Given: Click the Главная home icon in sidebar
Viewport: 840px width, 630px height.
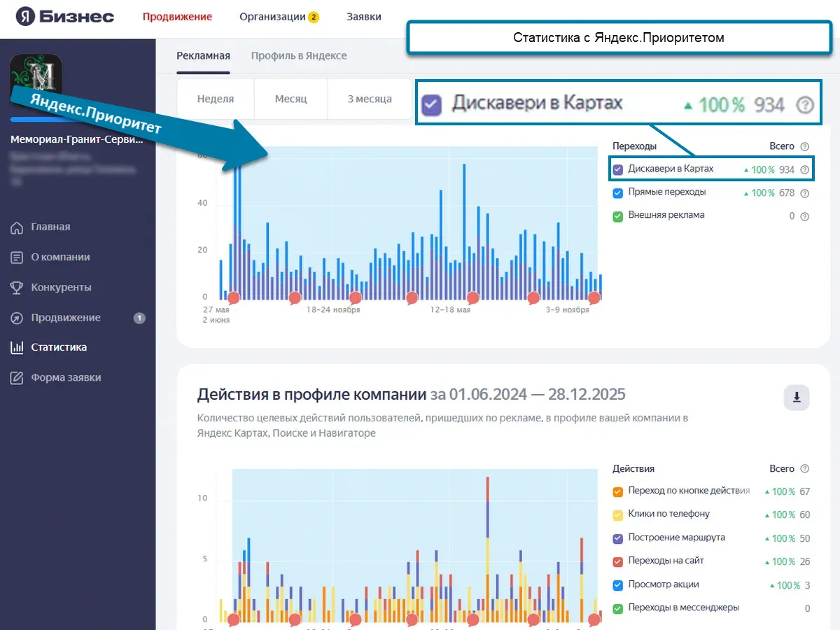Looking at the screenshot, I should pyautogui.click(x=17, y=227).
